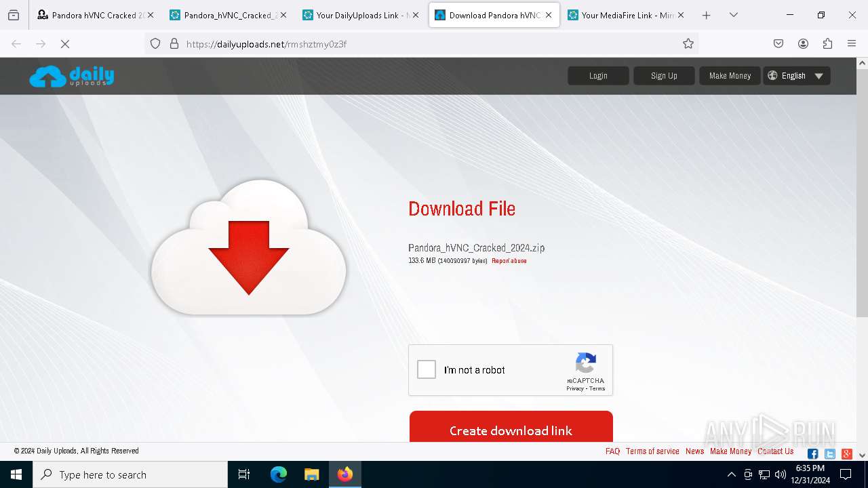Open the Contact Us footer link
The height and width of the screenshot is (488, 868).
[775, 451]
